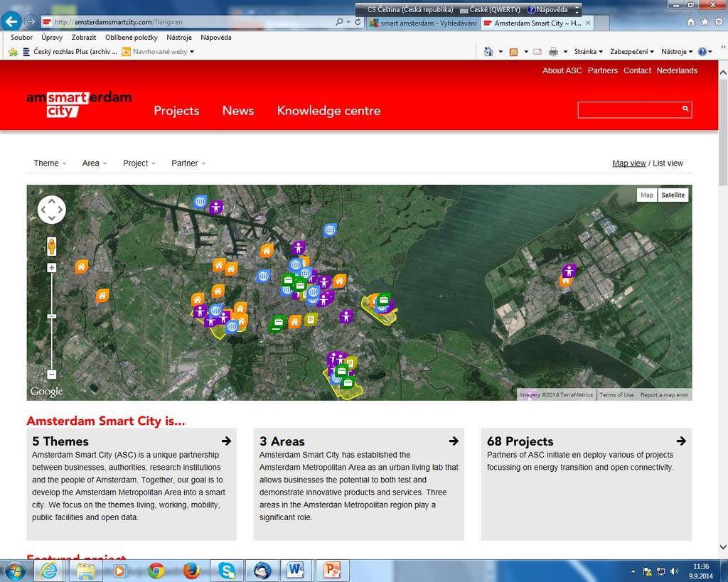This screenshot has height=582, width=728.
Task: Click the Add to favorites bar star icon
Action: pos(13,51)
